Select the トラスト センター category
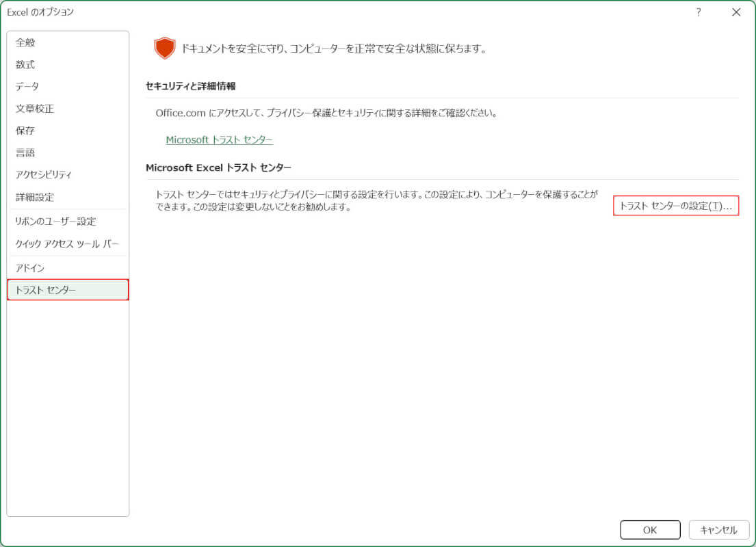 [67, 290]
